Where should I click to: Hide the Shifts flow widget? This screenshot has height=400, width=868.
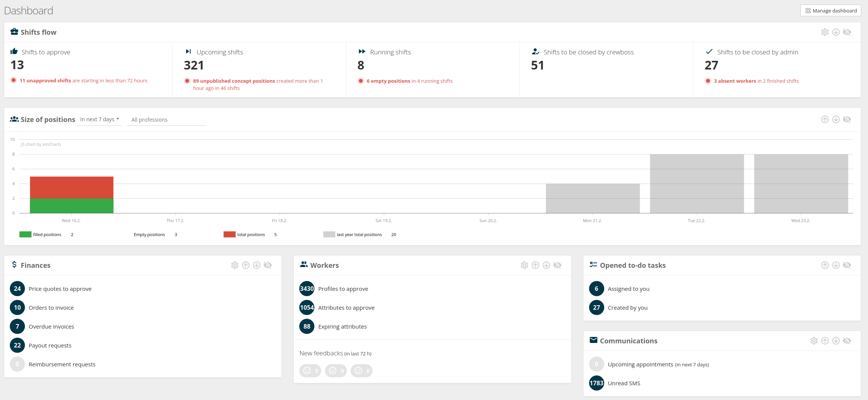point(847,32)
